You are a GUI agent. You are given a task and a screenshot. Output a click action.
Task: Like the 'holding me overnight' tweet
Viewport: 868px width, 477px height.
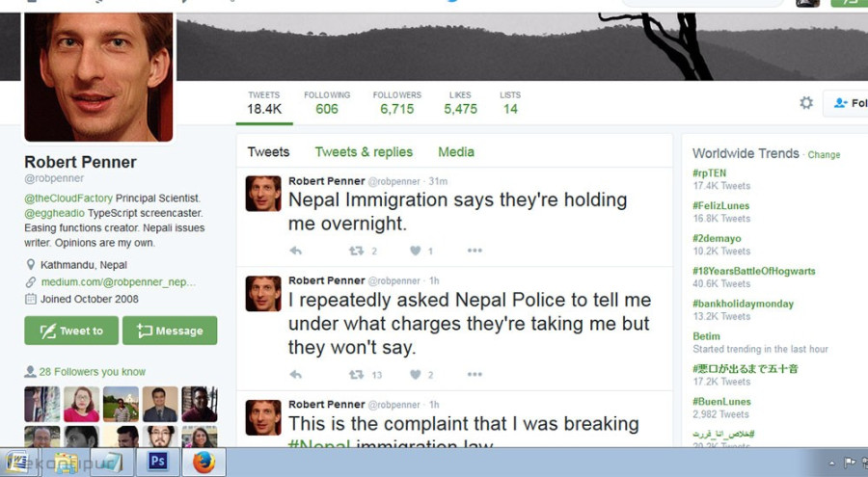coord(416,251)
